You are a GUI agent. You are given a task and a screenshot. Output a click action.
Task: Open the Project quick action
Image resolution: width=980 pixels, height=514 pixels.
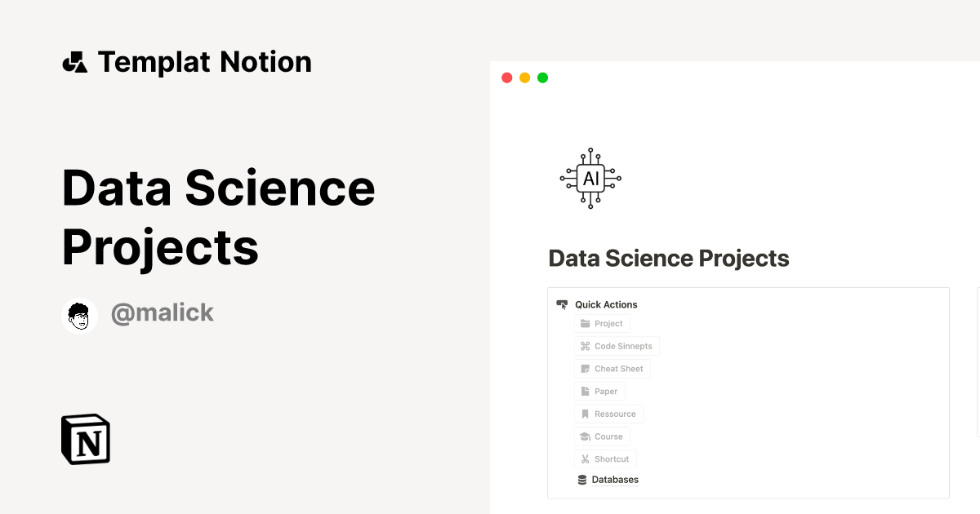coord(602,323)
